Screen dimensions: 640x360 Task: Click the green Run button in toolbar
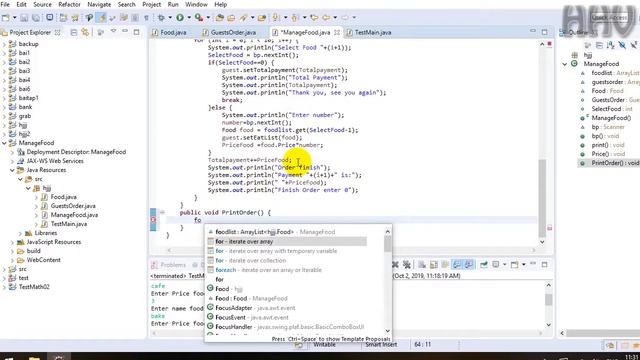(x=180, y=18)
